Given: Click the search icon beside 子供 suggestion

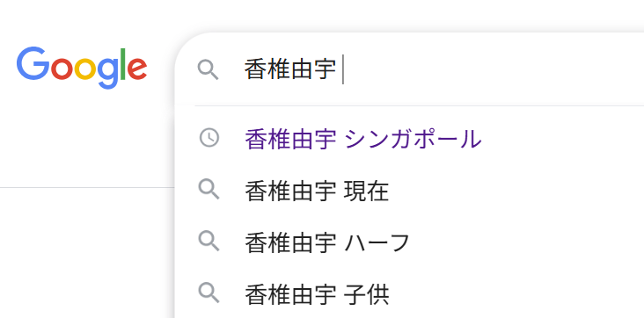Looking at the screenshot, I should click(209, 293).
